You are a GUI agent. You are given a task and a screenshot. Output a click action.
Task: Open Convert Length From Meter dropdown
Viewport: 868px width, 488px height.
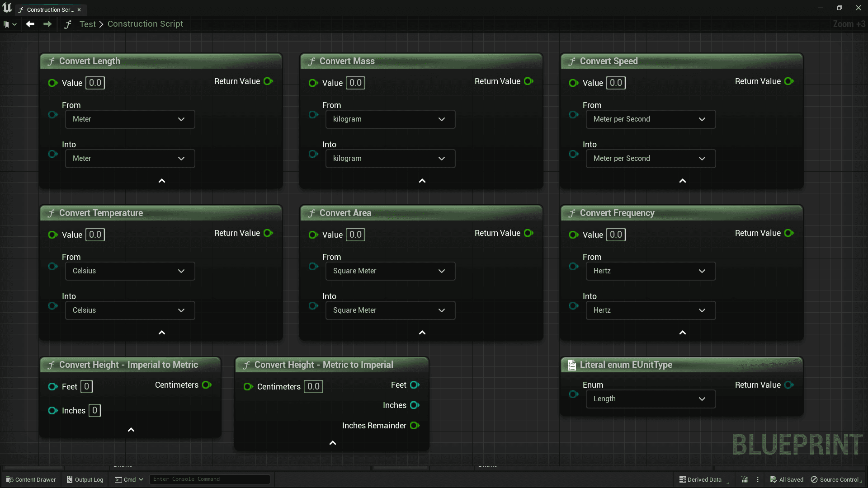(x=130, y=119)
